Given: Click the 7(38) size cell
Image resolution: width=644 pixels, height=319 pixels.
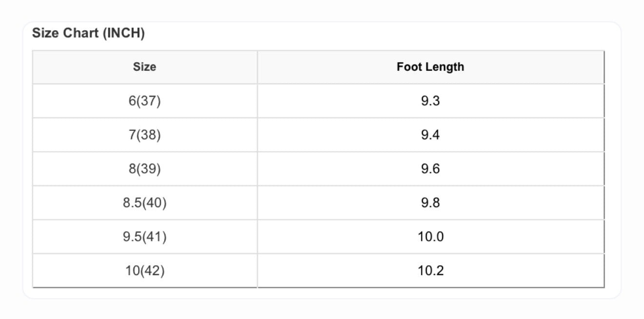Looking at the screenshot, I should 145,135.
